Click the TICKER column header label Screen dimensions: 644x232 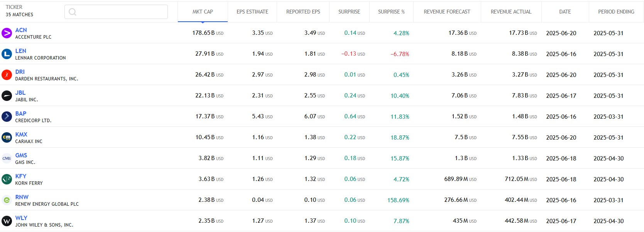pyautogui.click(x=14, y=7)
